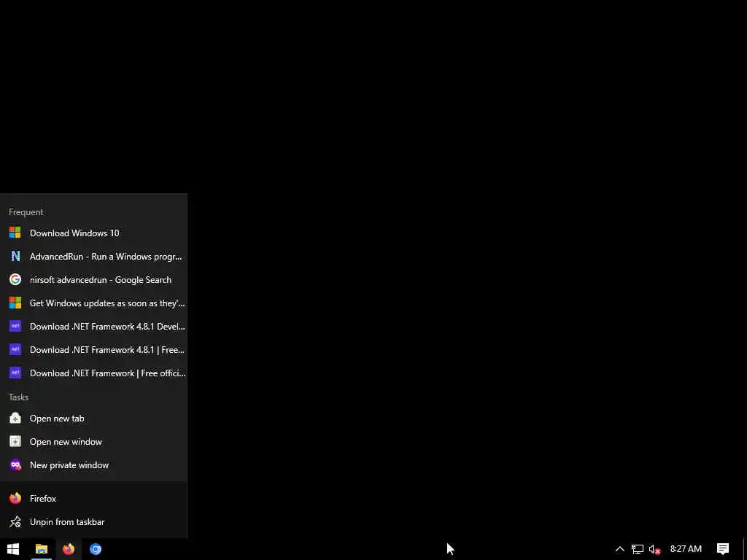The image size is (747, 560).
Task: Click the Show desktop strip at taskbar end
Action: [x=745, y=549]
